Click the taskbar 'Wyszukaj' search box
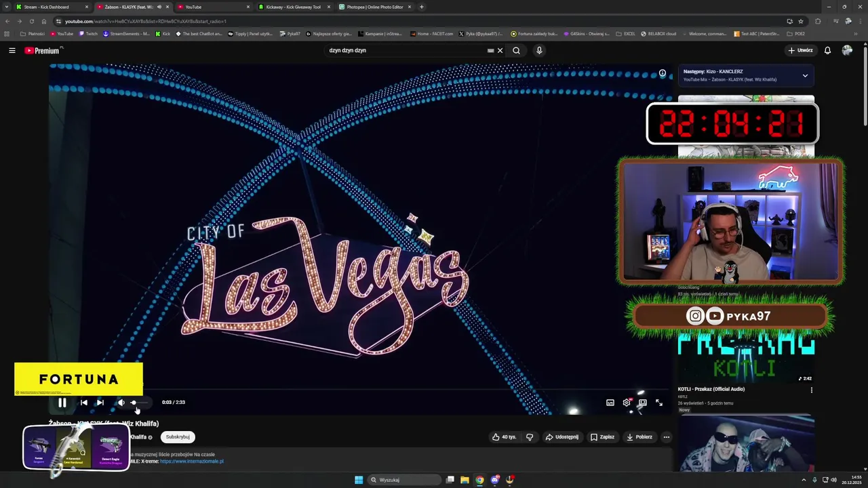 pos(405,480)
